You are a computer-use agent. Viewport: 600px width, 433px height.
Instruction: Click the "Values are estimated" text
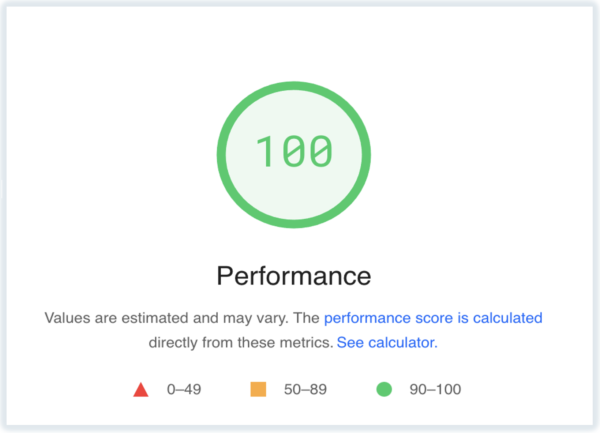[x=110, y=318]
